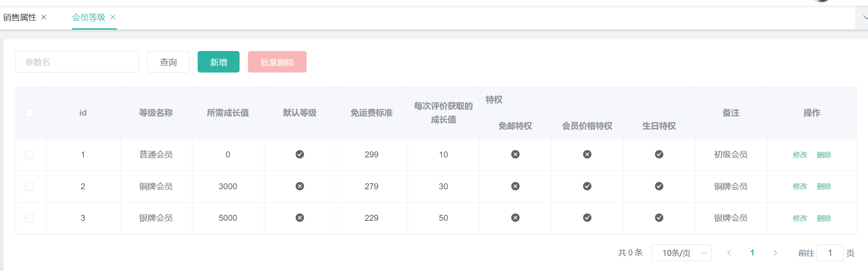Close the 会员等级 tab
868x271 pixels.
[x=113, y=17]
